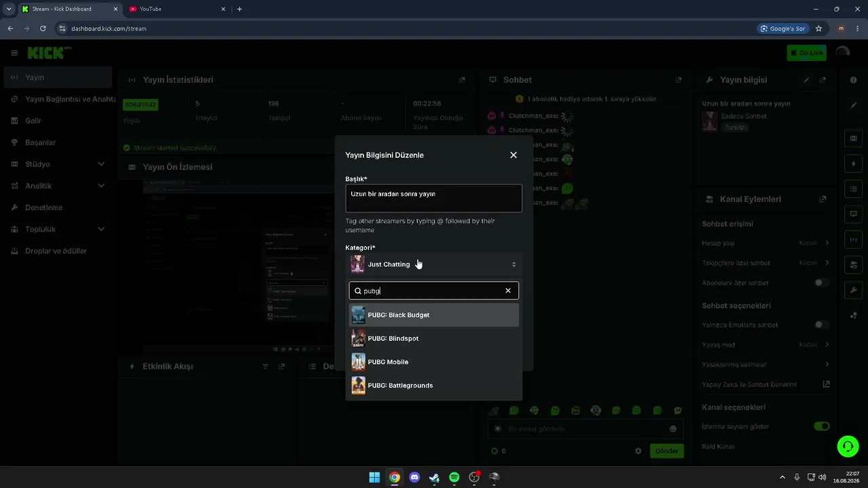Open the Hesap yaşı setting
Image resolution: width=868 pixels, height=488 pixels.
tap(766, 243)
